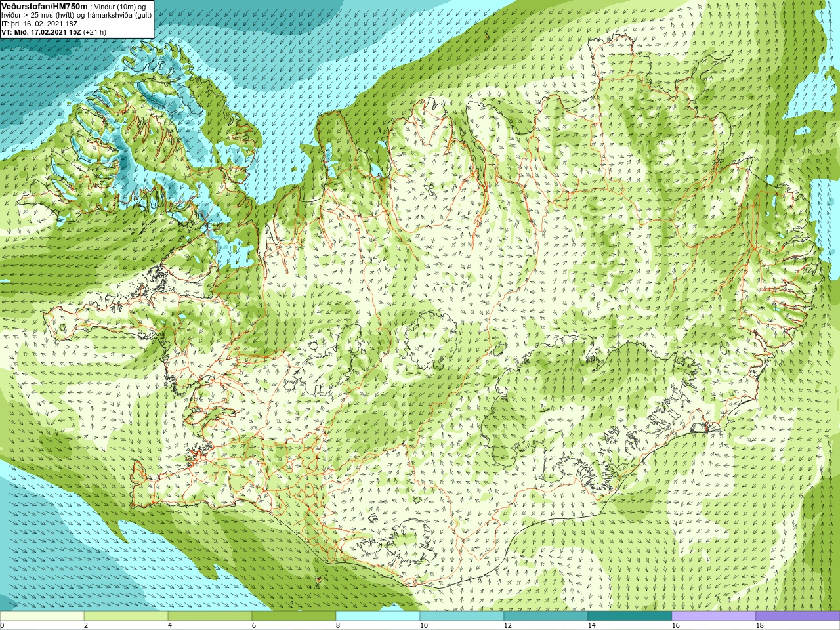Click the light yellow-green 2–4 m/s legend swatch
This screenshot has height=630, width=840.
(126, 616)
